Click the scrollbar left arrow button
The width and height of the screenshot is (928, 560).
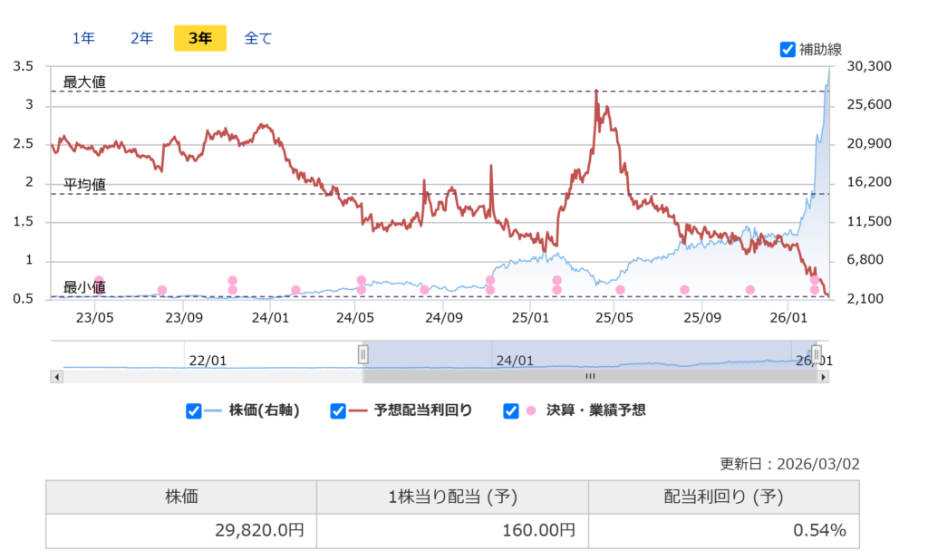[x=57, y=376]
